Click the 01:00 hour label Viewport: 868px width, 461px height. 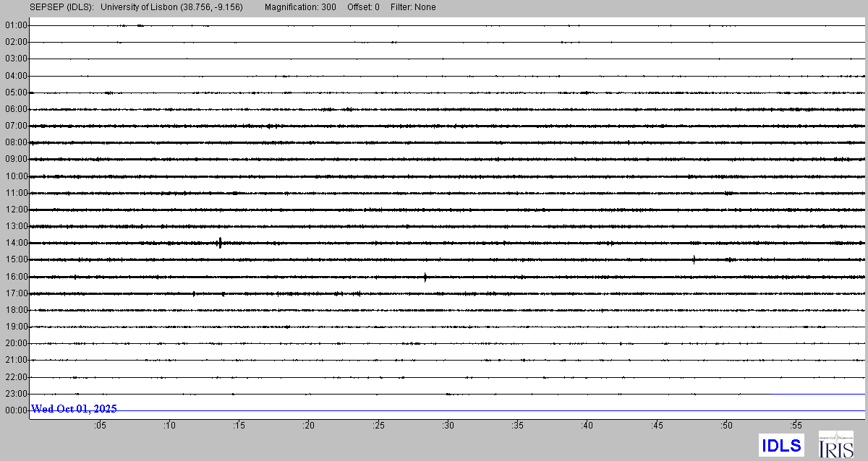click(16, 25)
